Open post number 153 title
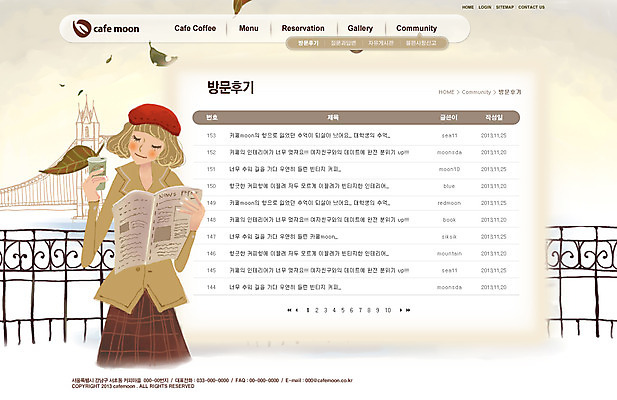Image resolution: width=617 pixels, height=400 pixels. pos(310,135)
